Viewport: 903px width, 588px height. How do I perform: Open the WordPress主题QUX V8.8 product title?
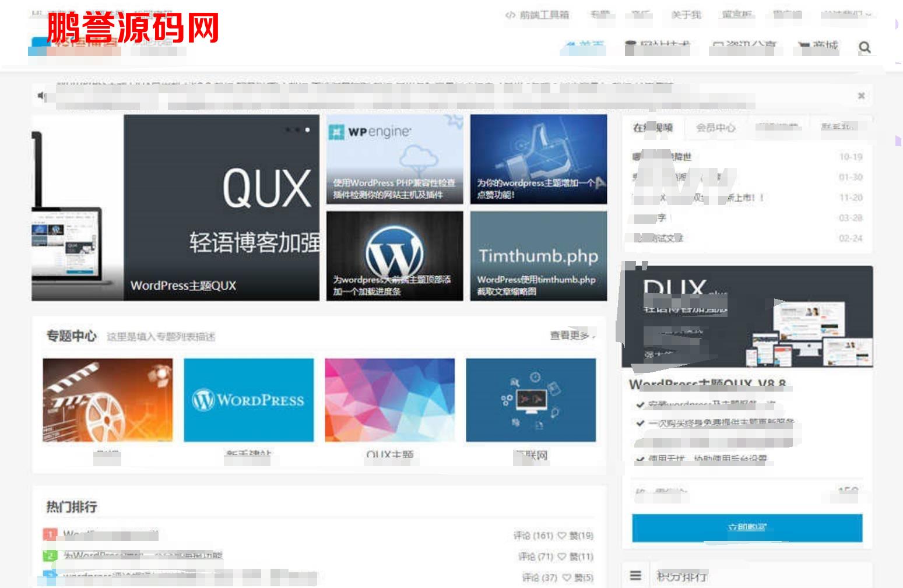click(708, 384)
